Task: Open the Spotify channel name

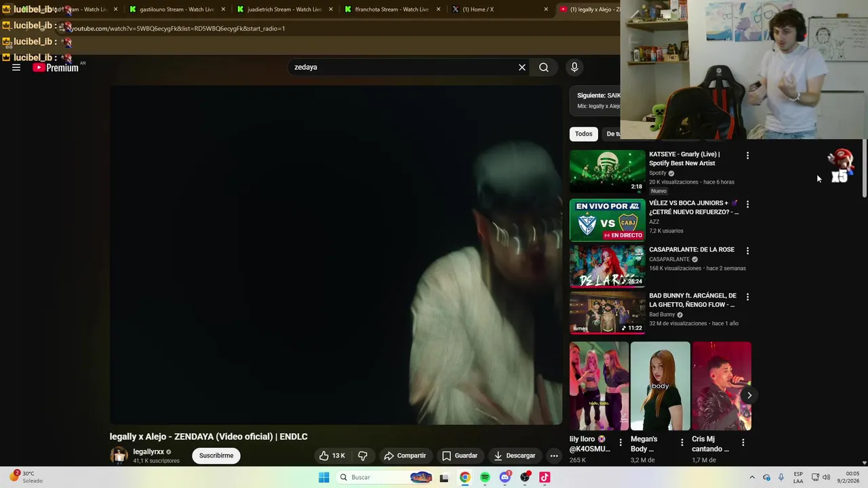Action: coord(658,173)
